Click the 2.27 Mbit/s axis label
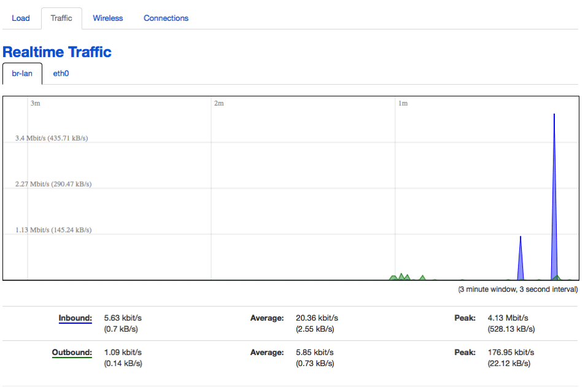The image size is (588, 387). (53, 184)
